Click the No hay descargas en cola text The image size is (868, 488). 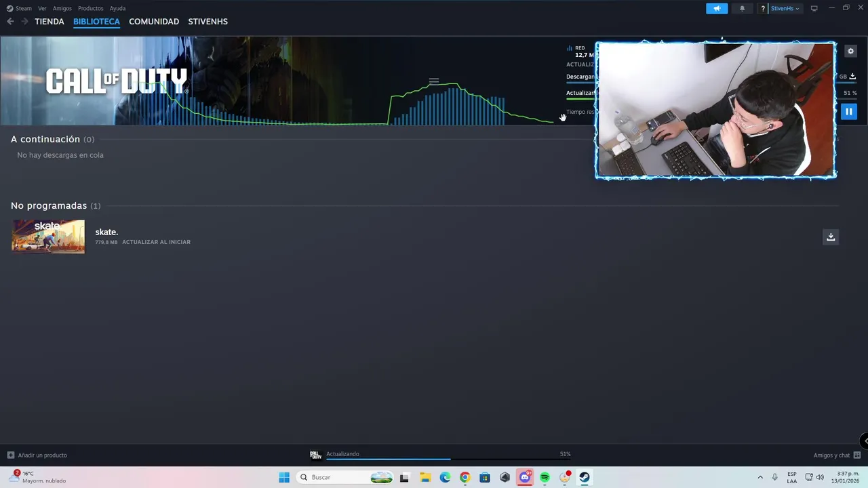pos(60,155)
